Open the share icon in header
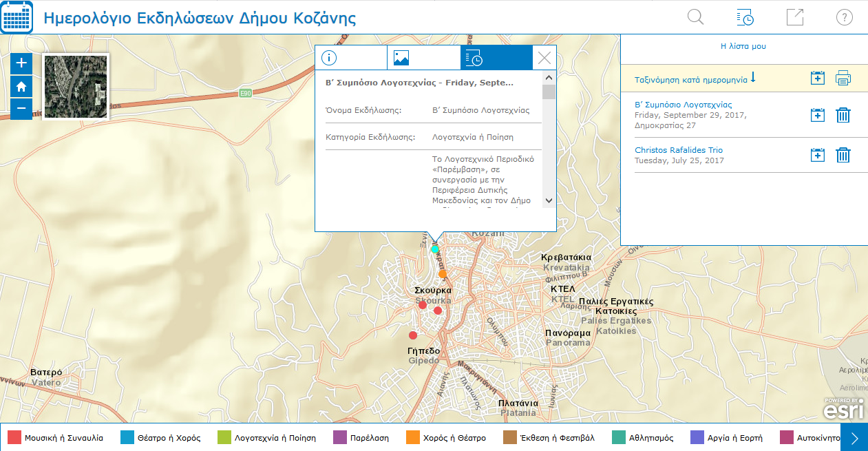This screenshot has height=451, width=868. [795, 17]
